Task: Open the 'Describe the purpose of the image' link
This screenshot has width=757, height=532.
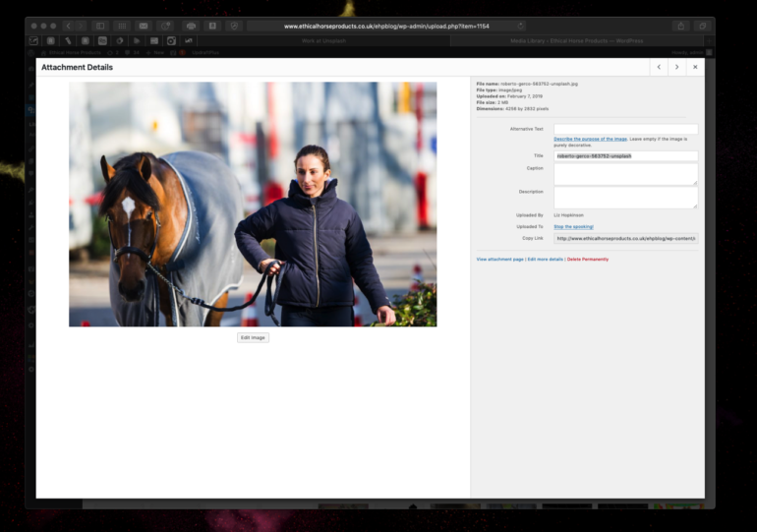Action: tap(590, 140)
